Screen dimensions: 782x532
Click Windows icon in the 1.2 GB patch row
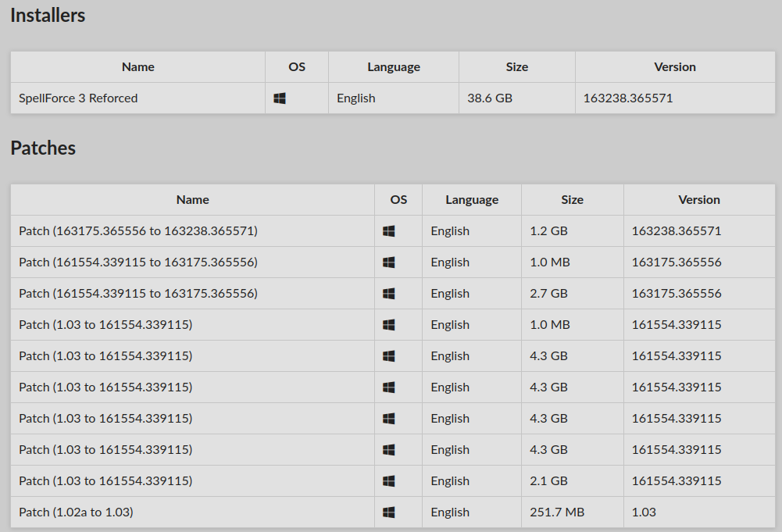point(388,231)
